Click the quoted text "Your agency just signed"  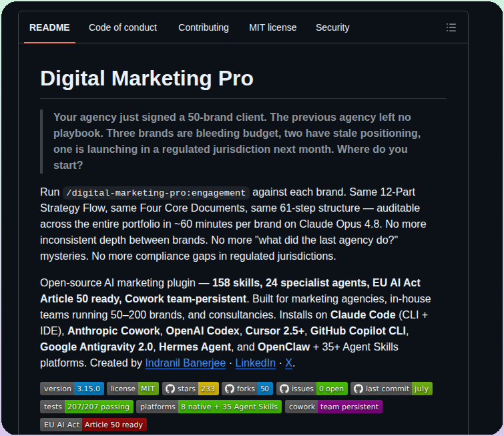click(x=117, y=117)
